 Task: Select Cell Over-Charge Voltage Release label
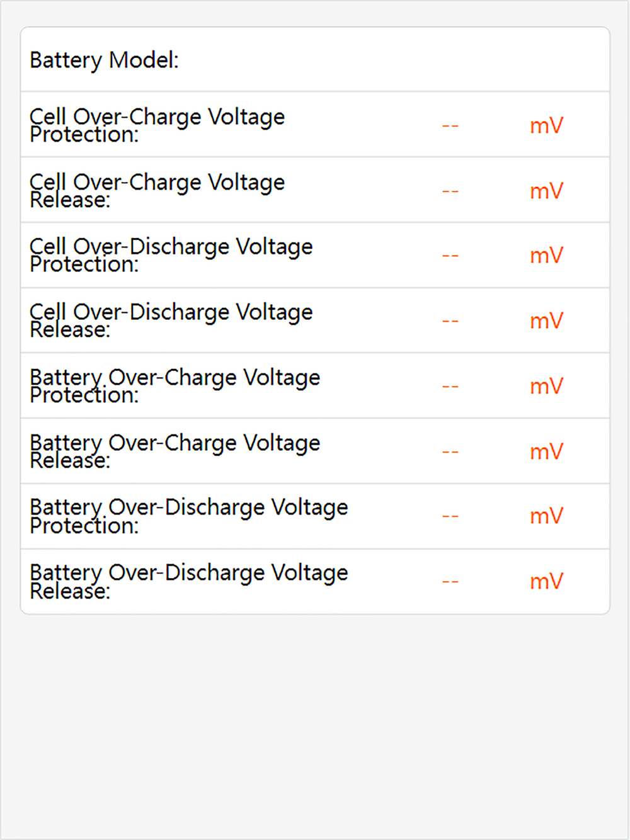(x=157, y=191)
